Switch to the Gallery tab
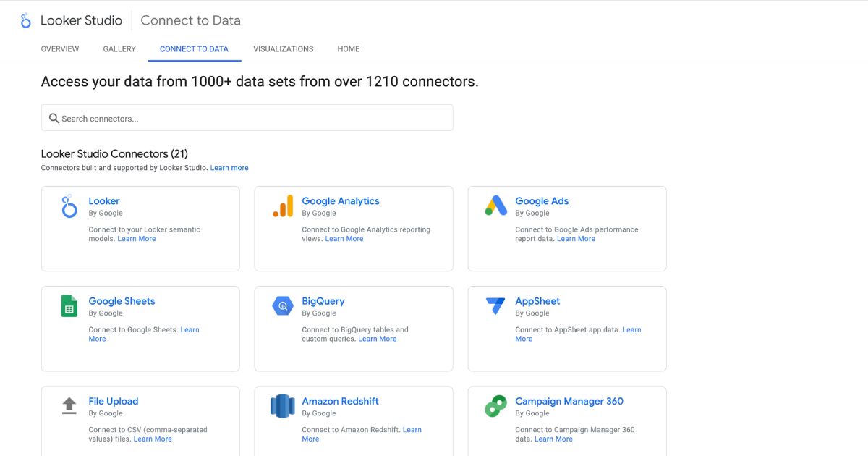The image size is (868, 456). (x=119, y=49)
